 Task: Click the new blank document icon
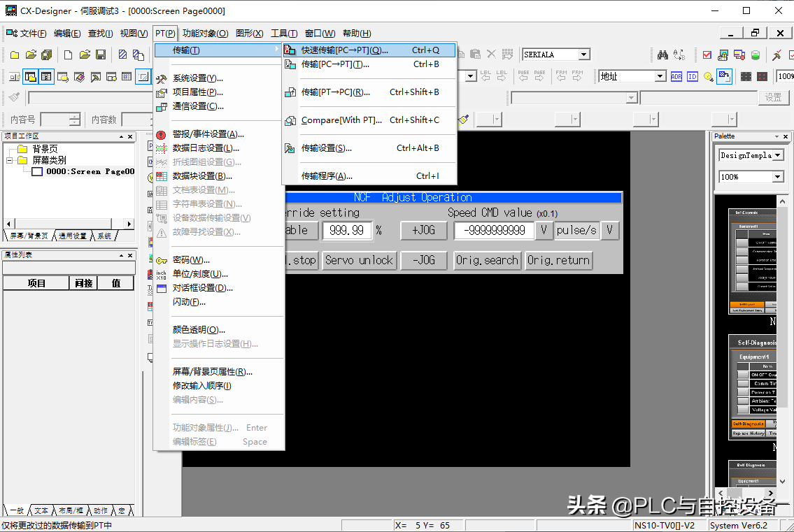[x=68, y=55]
